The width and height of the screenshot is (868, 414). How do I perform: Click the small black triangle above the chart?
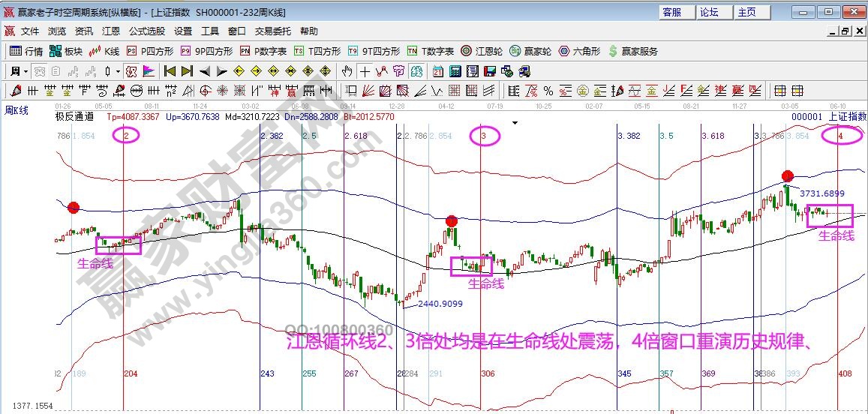click(515, 121)
